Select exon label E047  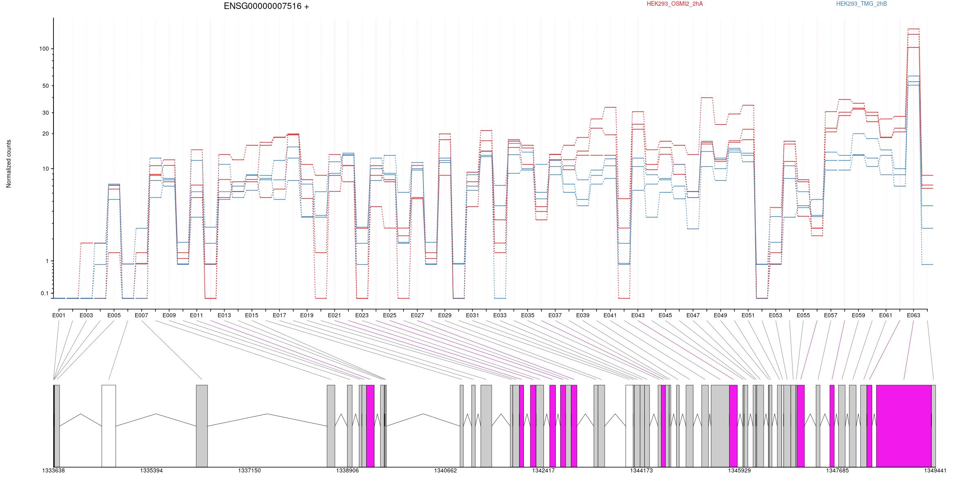pos(693,315)
